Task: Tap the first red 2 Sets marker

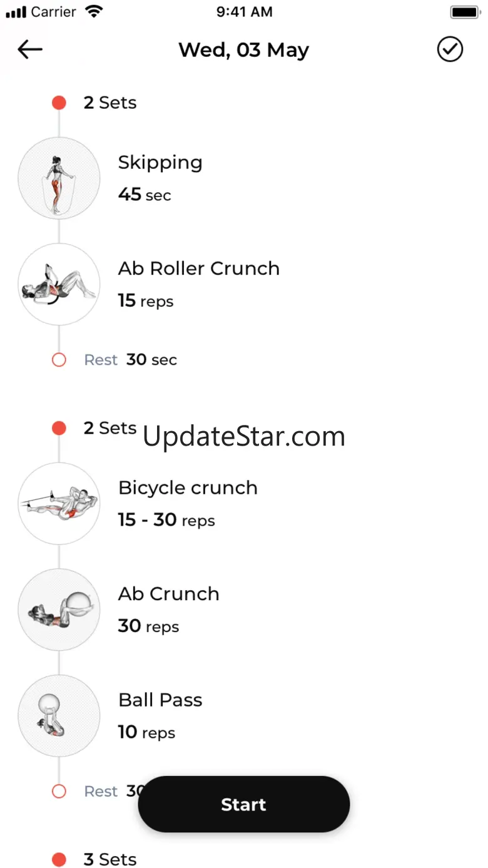Action: (59, 103)
